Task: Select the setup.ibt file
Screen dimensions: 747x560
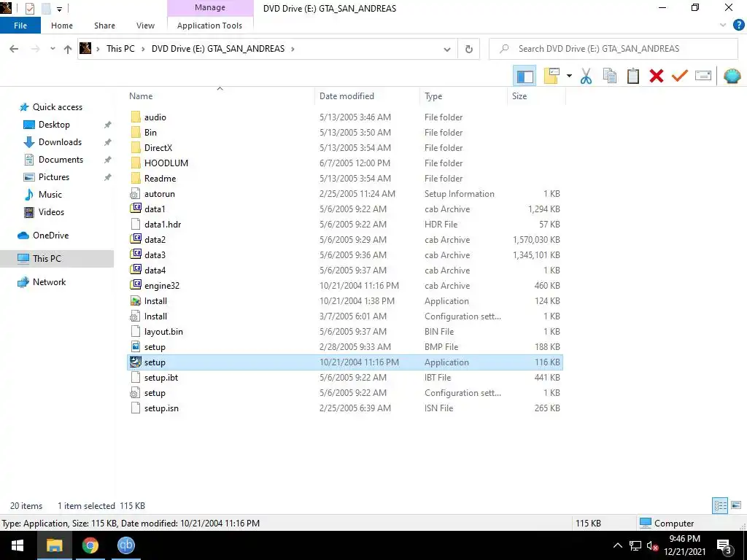Action: (161, 378)
